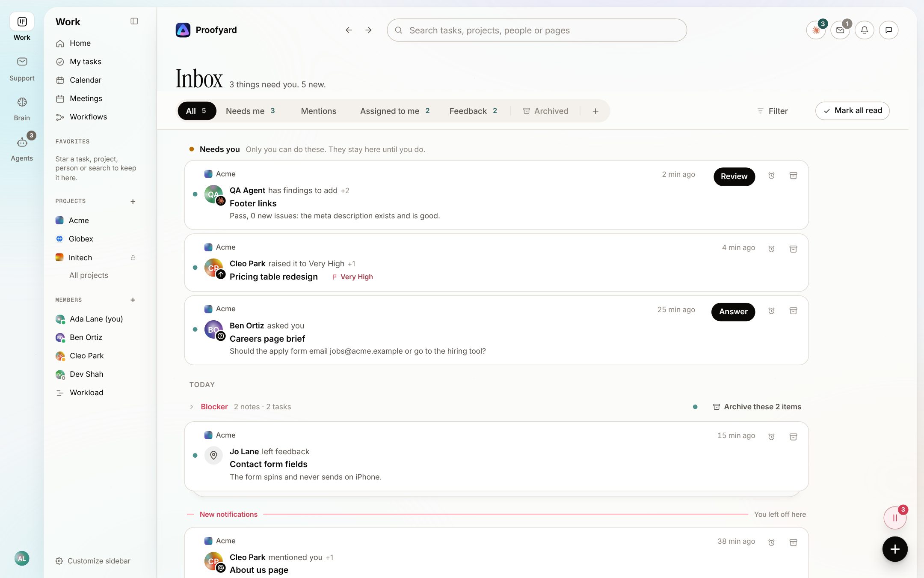Go forward with the right arrow
The width and height of the screenshot is (924, 578).
click(368, 30)
